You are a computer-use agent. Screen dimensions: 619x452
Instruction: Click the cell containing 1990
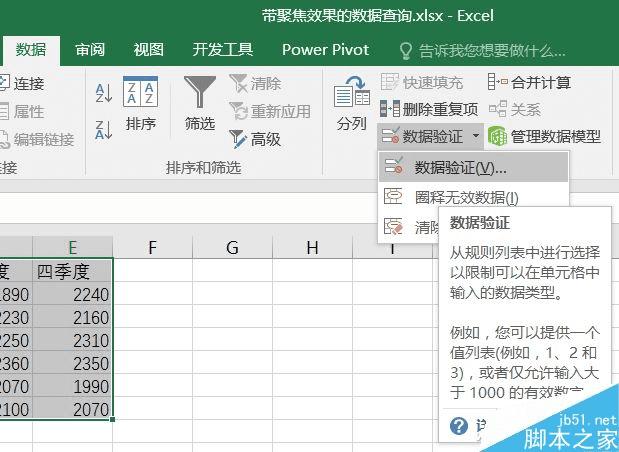[x=73, y=386]
